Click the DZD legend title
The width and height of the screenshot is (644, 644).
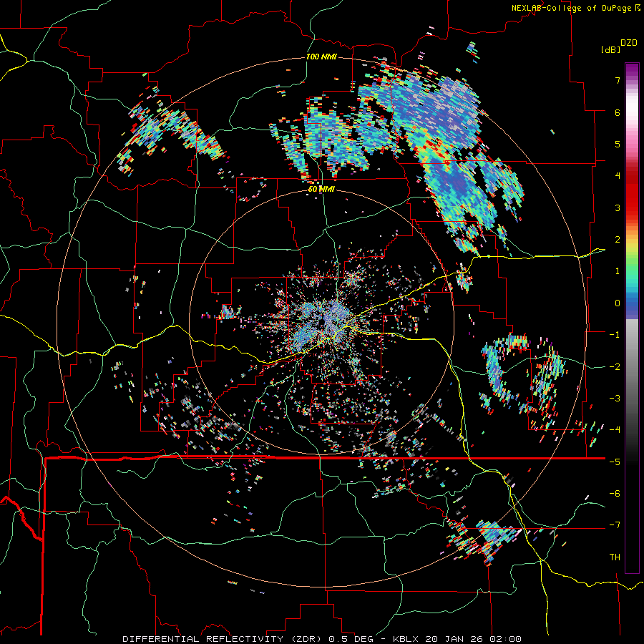629,43
